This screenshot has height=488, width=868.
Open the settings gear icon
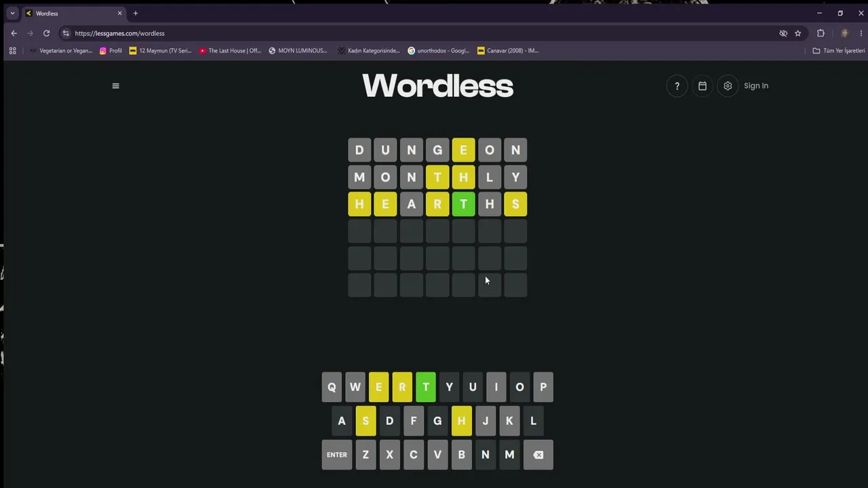(728, 86)
